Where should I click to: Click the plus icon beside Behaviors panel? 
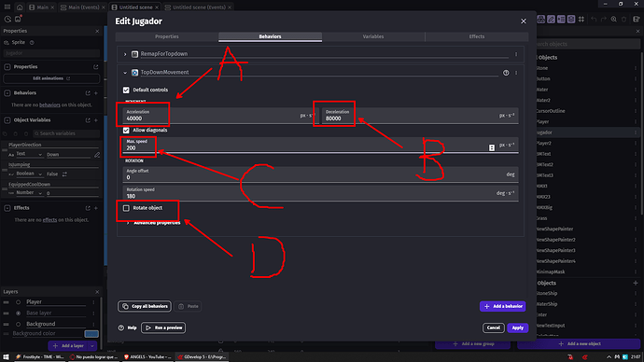click(96, 93)
